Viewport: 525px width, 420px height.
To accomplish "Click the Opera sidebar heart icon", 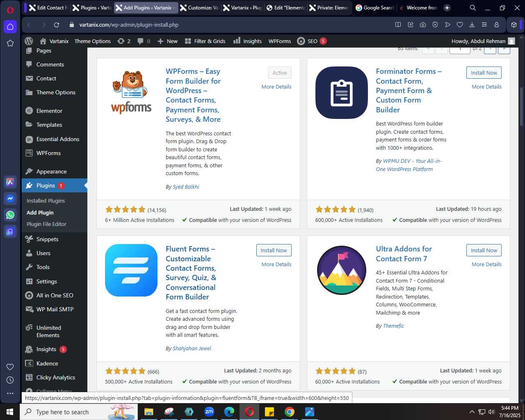I will 10,367.
